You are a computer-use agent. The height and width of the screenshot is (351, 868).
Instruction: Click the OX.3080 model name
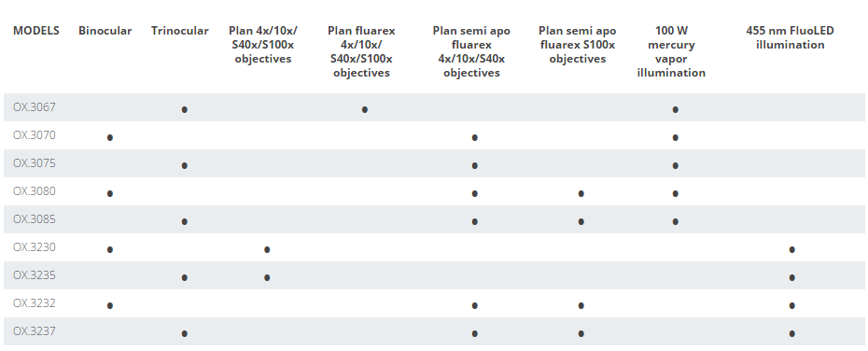[x=35, y=191]
